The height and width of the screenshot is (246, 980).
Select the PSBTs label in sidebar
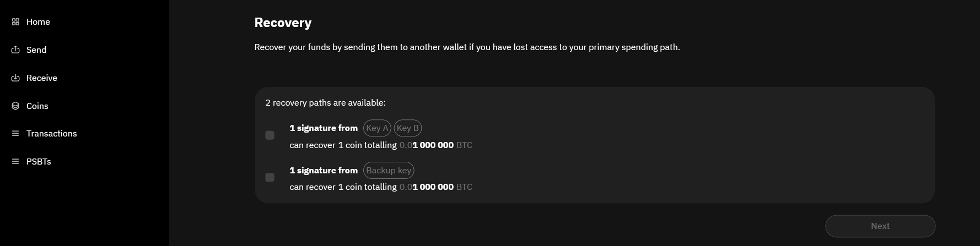(39, 162)
